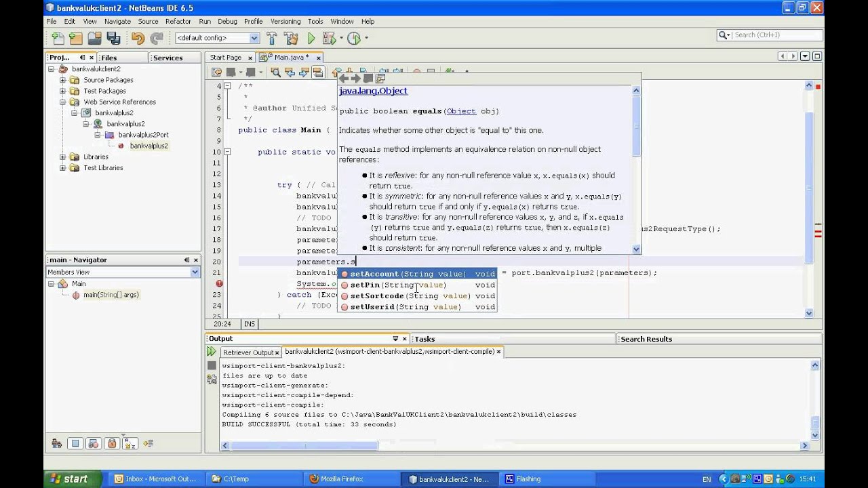Toggle Show Static Members in Navigator

point(94,443)
